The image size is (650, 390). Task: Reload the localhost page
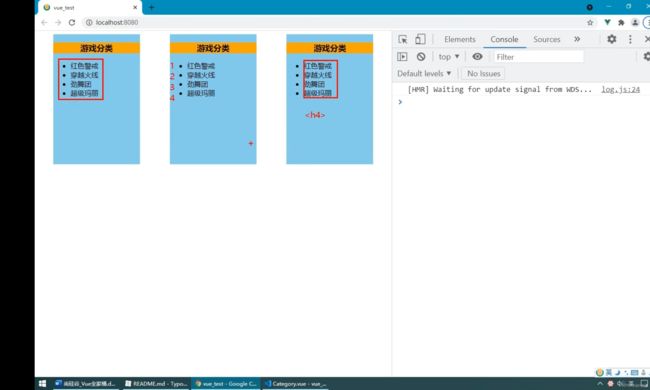(72, 22)
